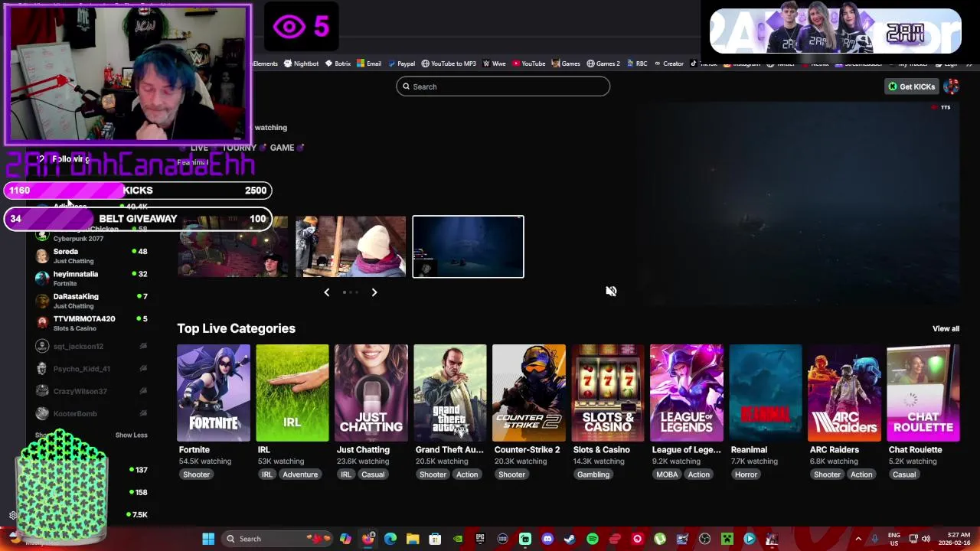Open OBS Studio from the taskbar
Screen dimensions: 980x551
pos(705,539)
